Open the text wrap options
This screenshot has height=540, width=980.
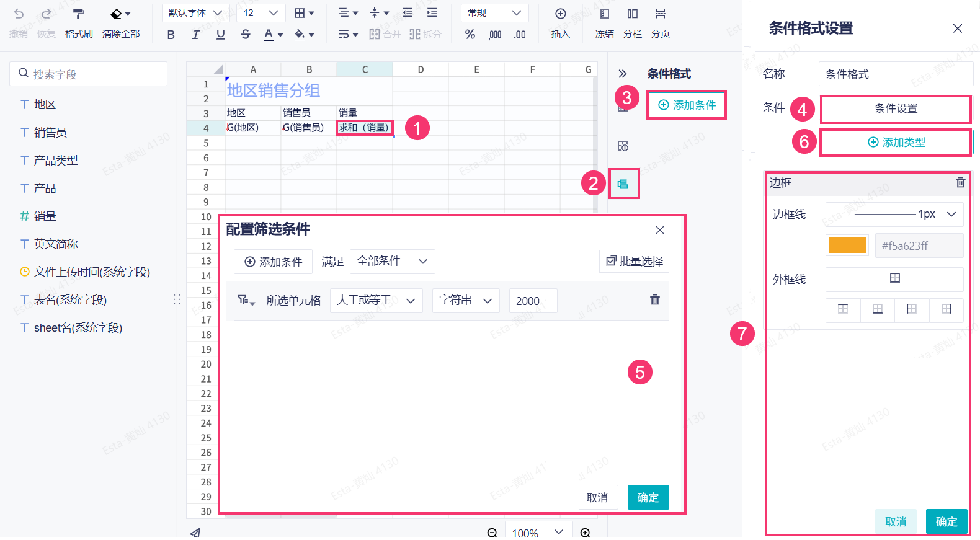348,35
